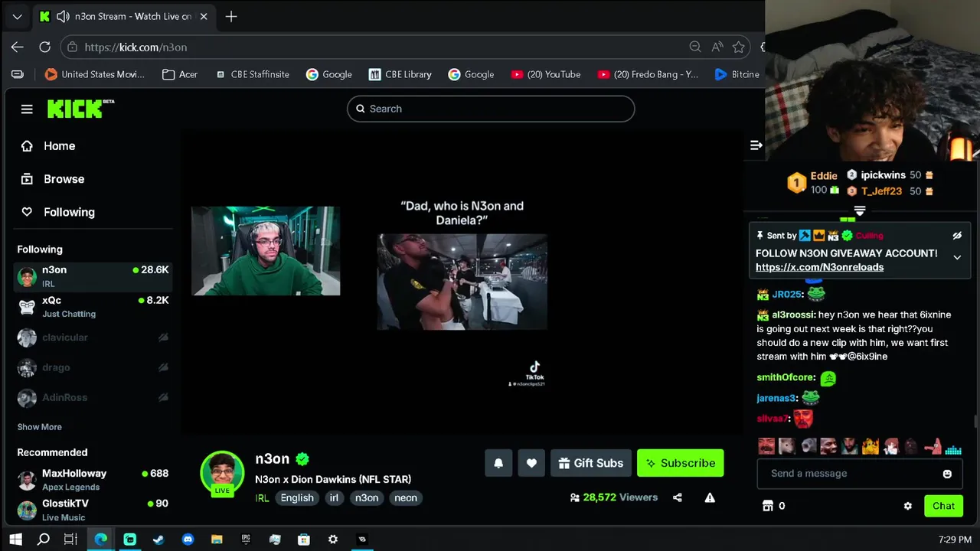Open United States Movi... bookmark

click(95, 74)
